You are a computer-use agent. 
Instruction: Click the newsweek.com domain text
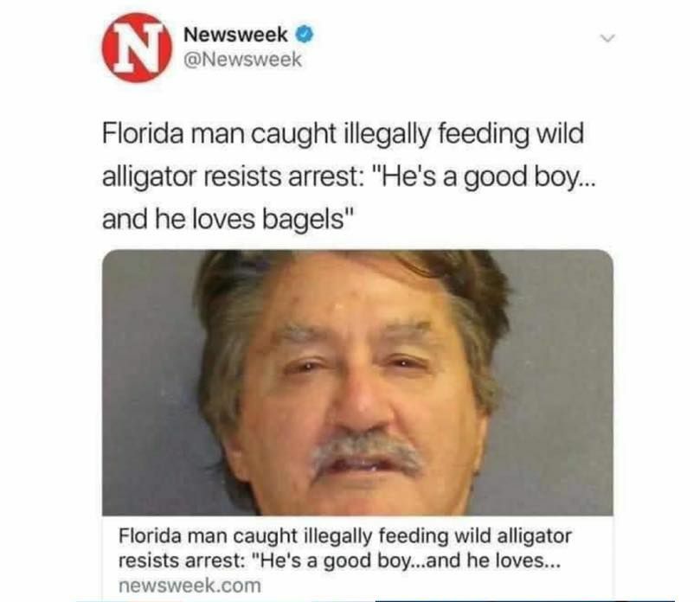click(x=189, y=586)
